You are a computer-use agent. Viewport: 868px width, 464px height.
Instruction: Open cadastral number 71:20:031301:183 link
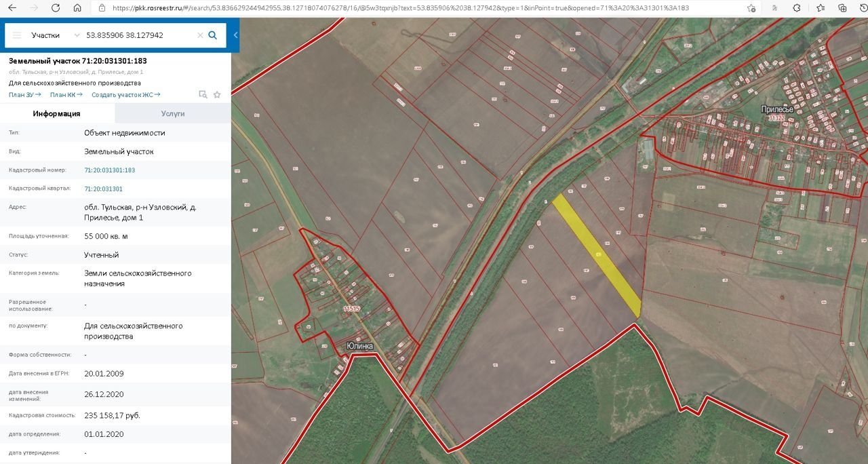point(109,170)
